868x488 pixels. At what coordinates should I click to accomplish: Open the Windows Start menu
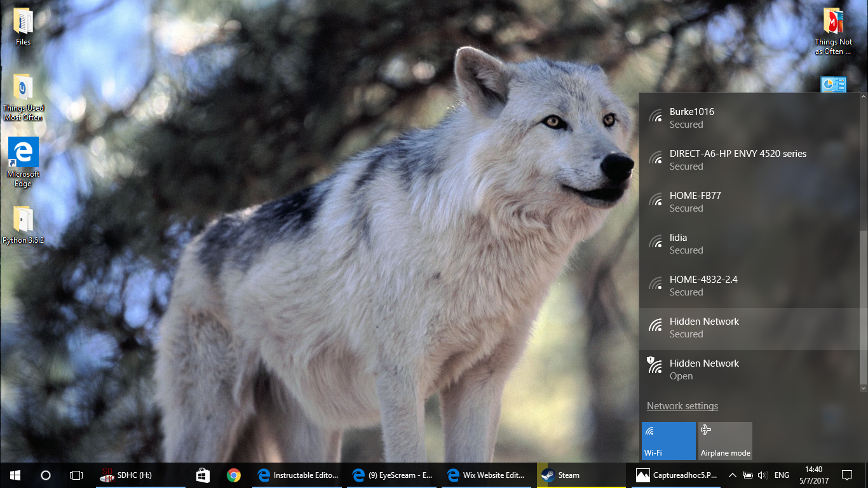15,475
